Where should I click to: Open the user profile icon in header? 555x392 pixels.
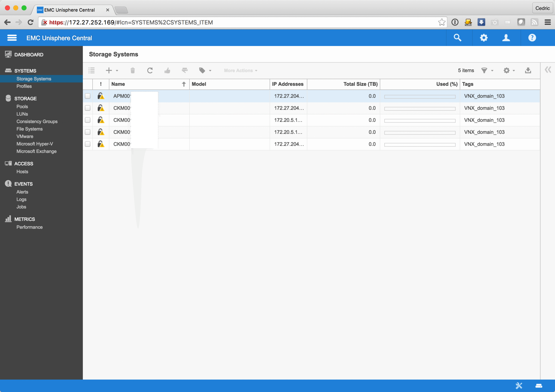tap(506, 38)
